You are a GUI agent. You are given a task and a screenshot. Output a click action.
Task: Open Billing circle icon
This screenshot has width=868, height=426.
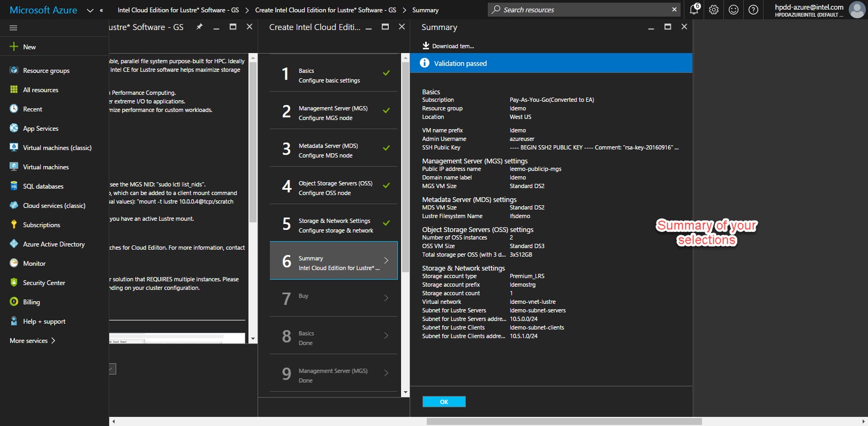[x=14, y=302]
